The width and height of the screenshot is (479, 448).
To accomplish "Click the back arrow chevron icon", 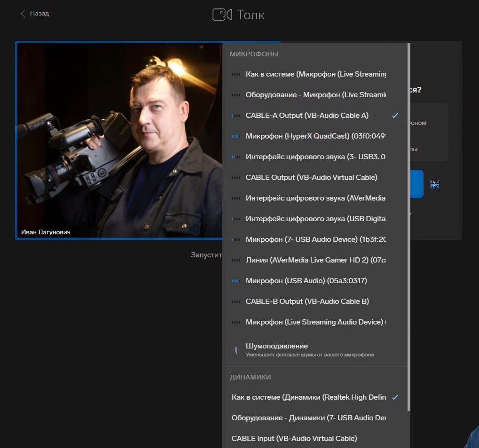I will click(x=23, y=14).
